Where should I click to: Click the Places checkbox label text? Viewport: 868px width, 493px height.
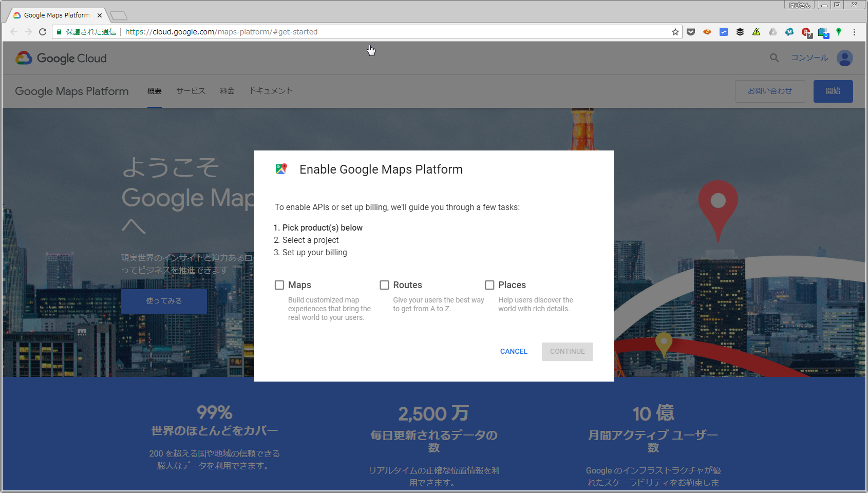coord(512,285)
